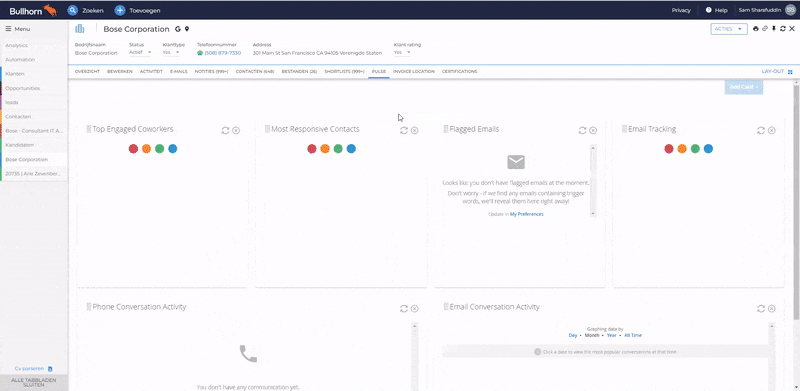The image size is (800, 391).
Task: Open the INVOICE LOCATION tab
Action: click(x=414, y=71)
